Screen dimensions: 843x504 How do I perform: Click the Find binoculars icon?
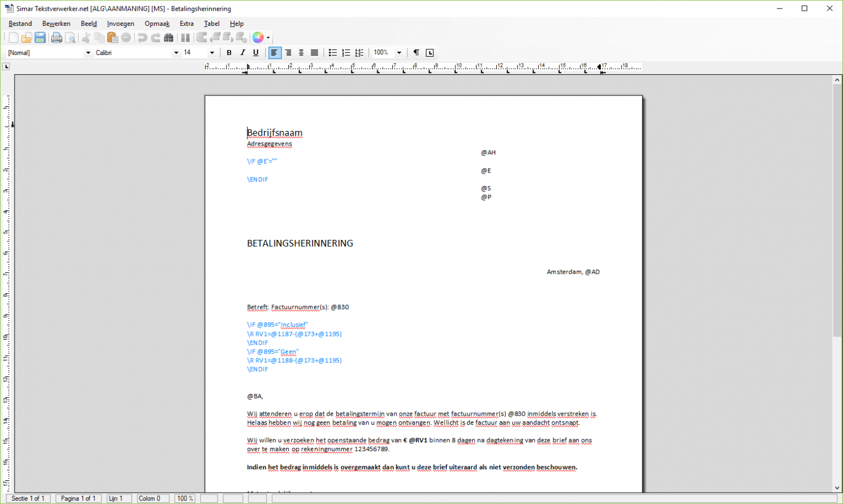pyautogui.click(x=169, y=38)
